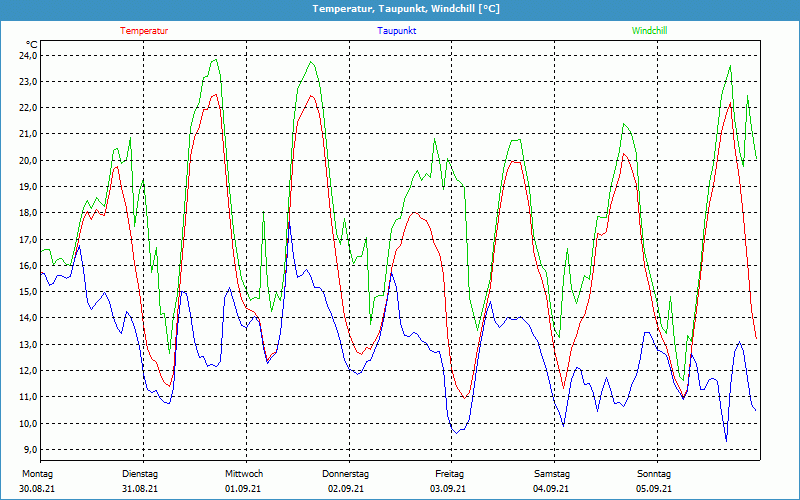Screen dimensions: 800x500
Task: Click the y-axis label 12,0
Action: (x=28, y=370)
